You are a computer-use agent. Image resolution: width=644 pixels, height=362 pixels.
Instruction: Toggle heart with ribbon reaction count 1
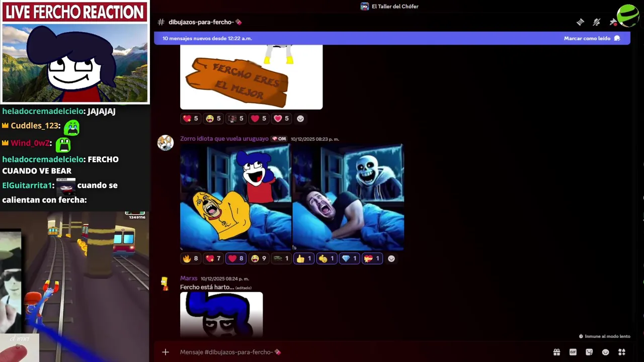click(372, 258)
